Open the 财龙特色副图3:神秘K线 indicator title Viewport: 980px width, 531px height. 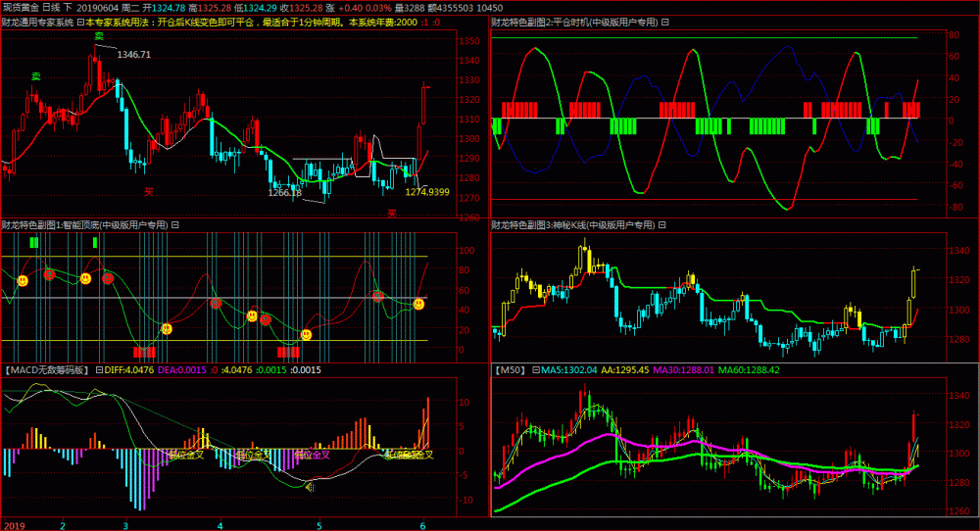[573, 225]
